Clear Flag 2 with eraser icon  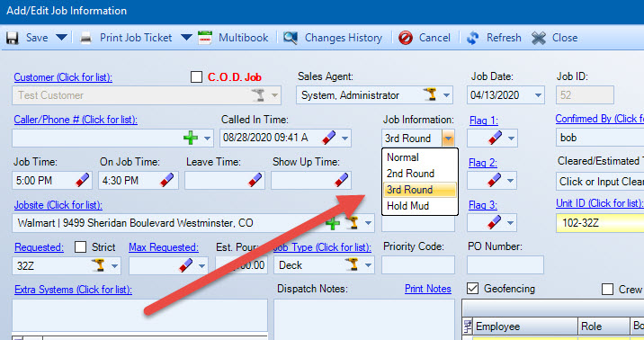click(494, 180)
